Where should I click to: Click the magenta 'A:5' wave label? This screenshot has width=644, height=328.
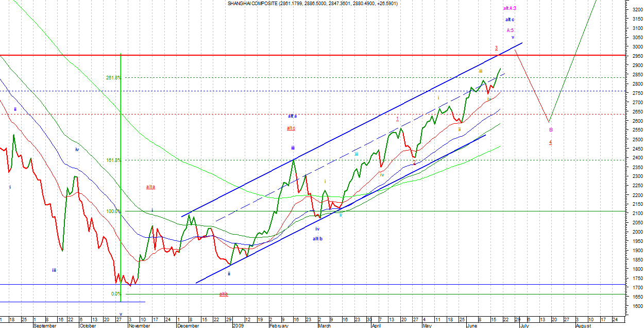coord(510,30)
